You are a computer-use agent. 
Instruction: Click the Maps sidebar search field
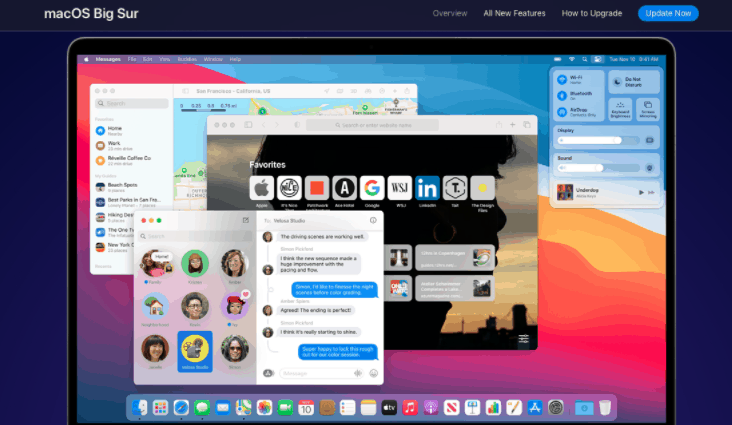(132, 103)
